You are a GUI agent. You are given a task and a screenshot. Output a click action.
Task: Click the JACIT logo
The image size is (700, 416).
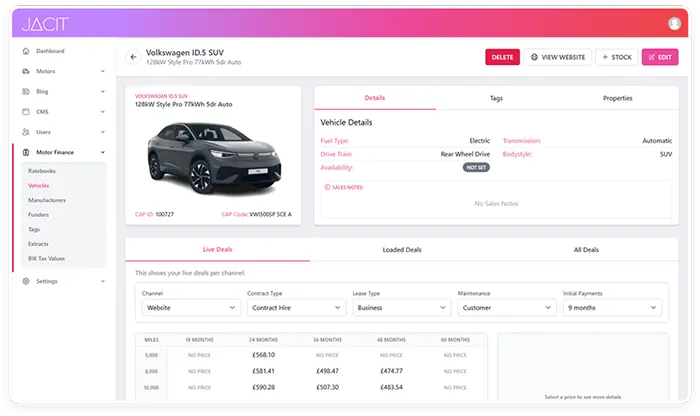coord(45,24)
